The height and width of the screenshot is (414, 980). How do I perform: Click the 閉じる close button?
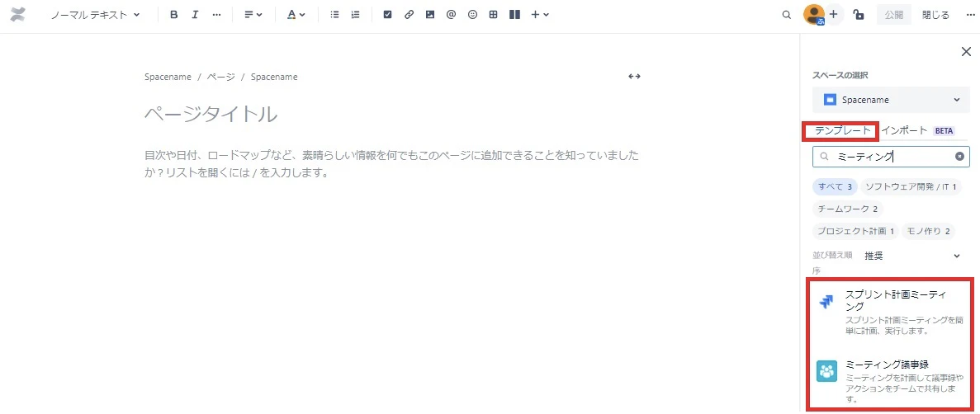click(935, 15)
